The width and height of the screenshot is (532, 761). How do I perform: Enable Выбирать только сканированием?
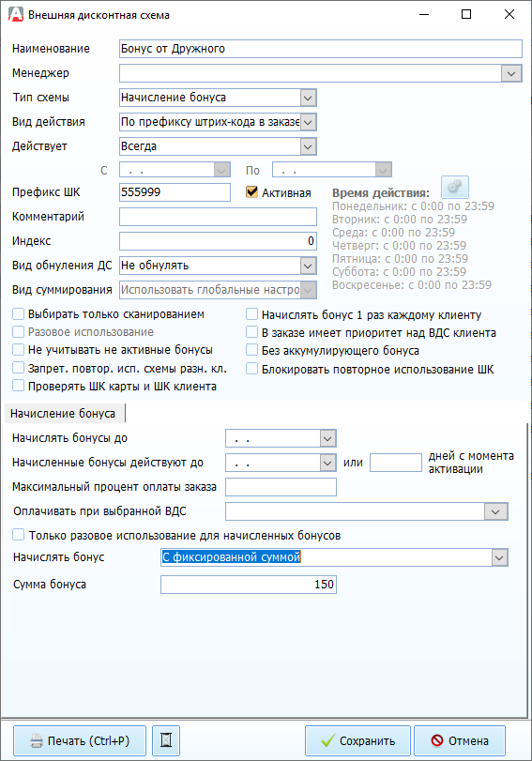(19, 314)
